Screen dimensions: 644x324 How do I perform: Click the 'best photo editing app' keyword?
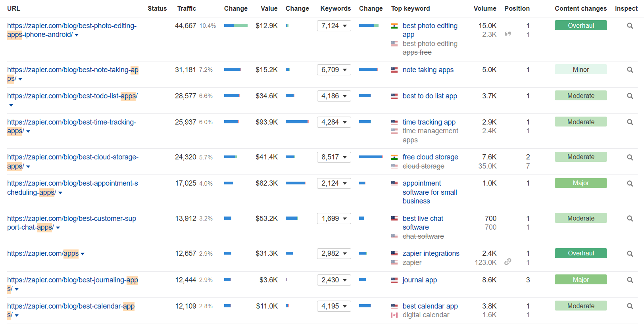(x=430, y=30)
